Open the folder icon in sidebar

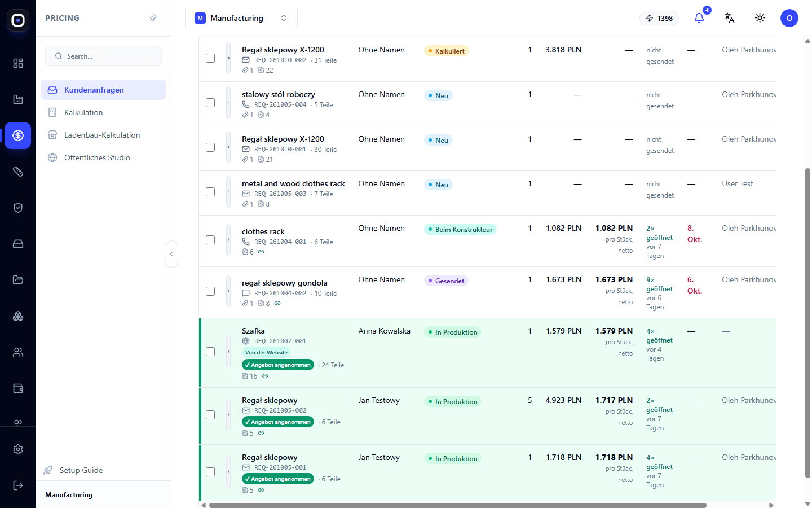[18, 280]
